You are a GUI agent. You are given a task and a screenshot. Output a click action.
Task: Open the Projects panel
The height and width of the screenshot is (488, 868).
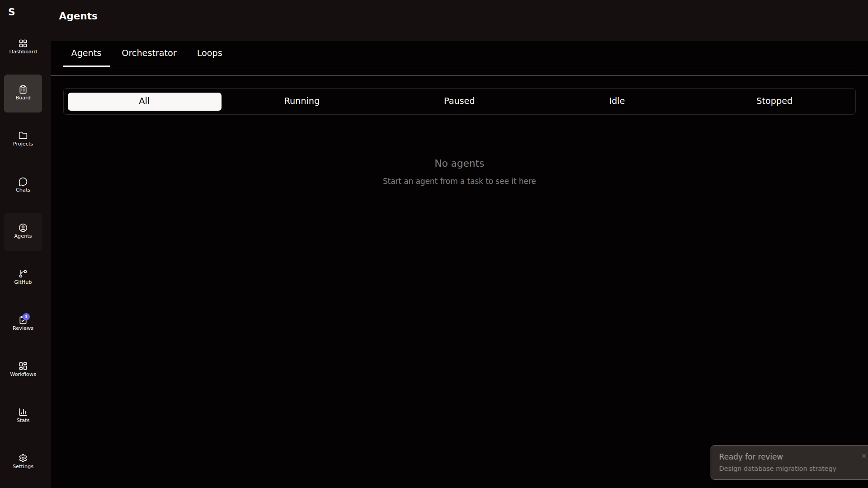pyautogui.click(x=23, y=139)
